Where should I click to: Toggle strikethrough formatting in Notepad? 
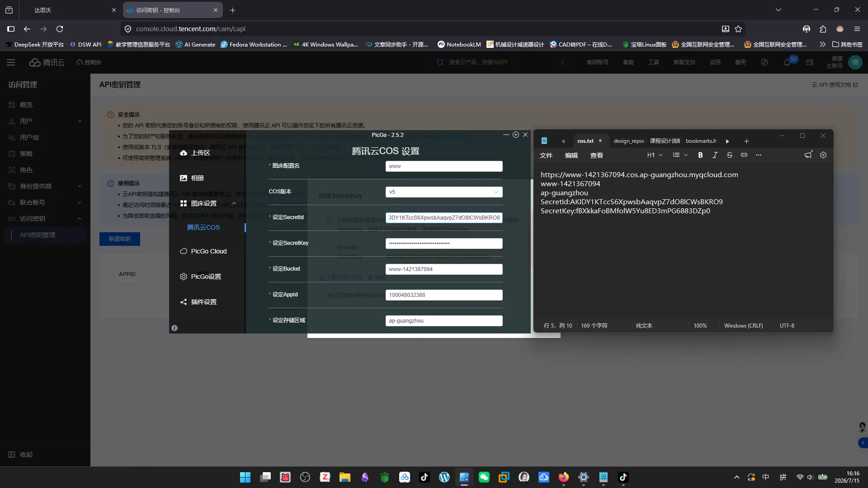click(x=730, y=155)
